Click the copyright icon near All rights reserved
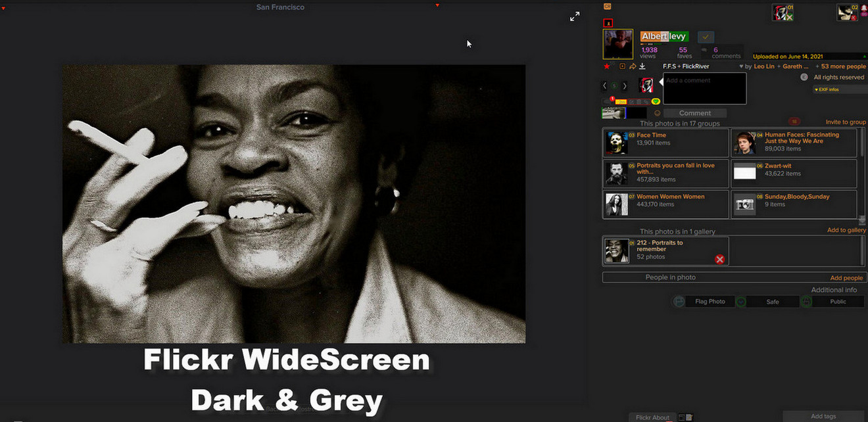The image size is (868, 422). [804, 77]
